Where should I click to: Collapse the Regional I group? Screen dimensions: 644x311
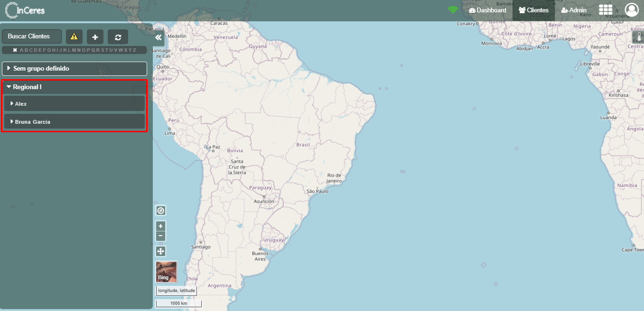point(75,87)
